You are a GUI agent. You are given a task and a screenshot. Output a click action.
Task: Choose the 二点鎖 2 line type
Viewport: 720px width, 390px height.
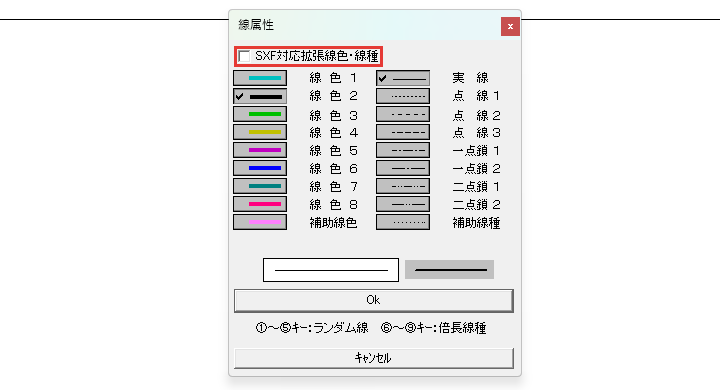[x=403, y=204]
